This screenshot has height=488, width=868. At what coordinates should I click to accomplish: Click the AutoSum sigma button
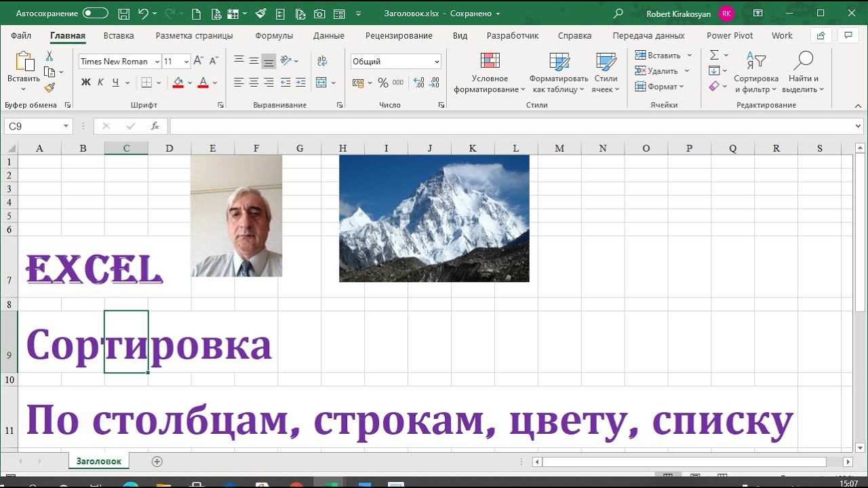click(714, 55)
